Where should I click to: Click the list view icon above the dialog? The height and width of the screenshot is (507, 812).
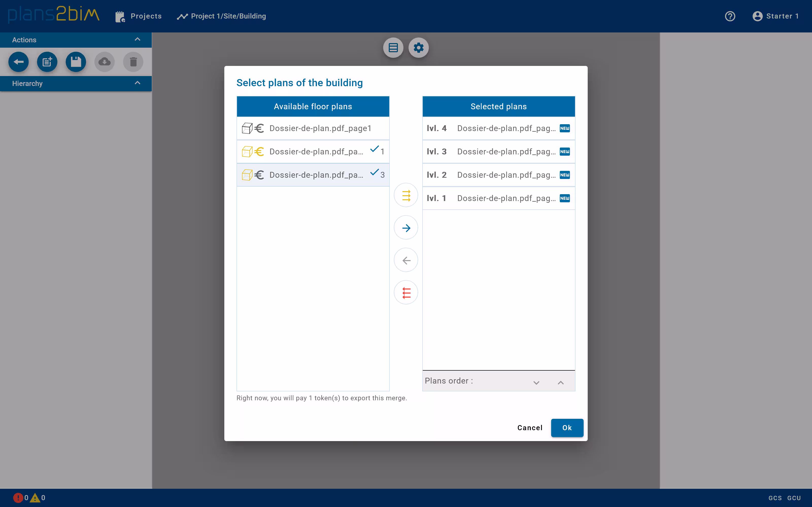(x=393, y=48)
